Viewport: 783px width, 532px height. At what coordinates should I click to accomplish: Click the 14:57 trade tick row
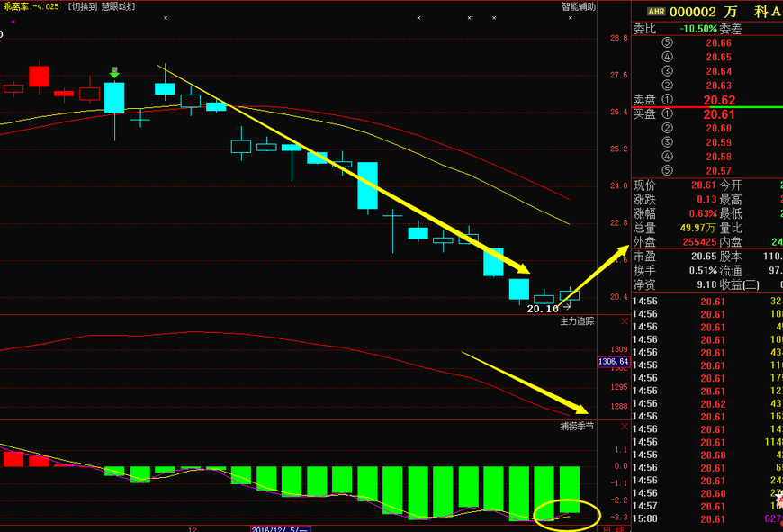tap(707, 506)
